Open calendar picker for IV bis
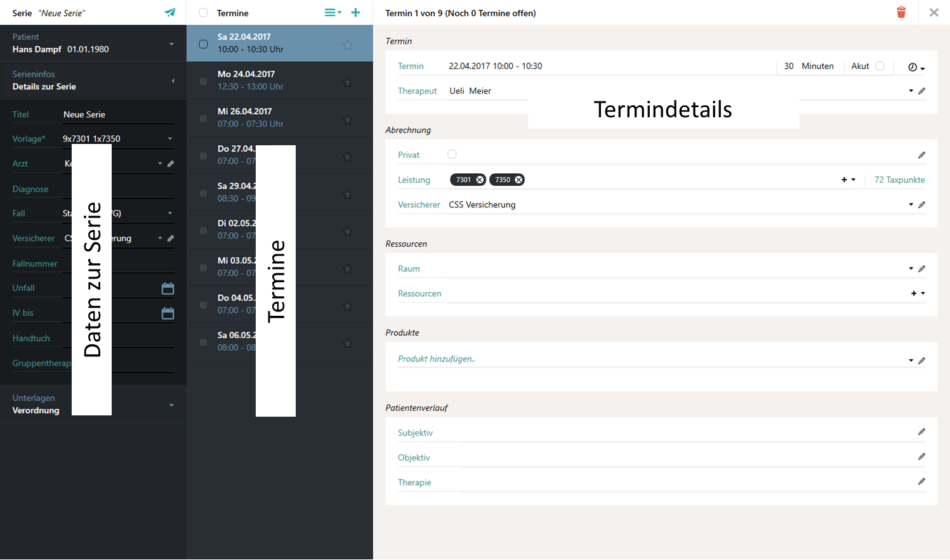The width and height of the screenshot is (950, 560). pos(168,313)
